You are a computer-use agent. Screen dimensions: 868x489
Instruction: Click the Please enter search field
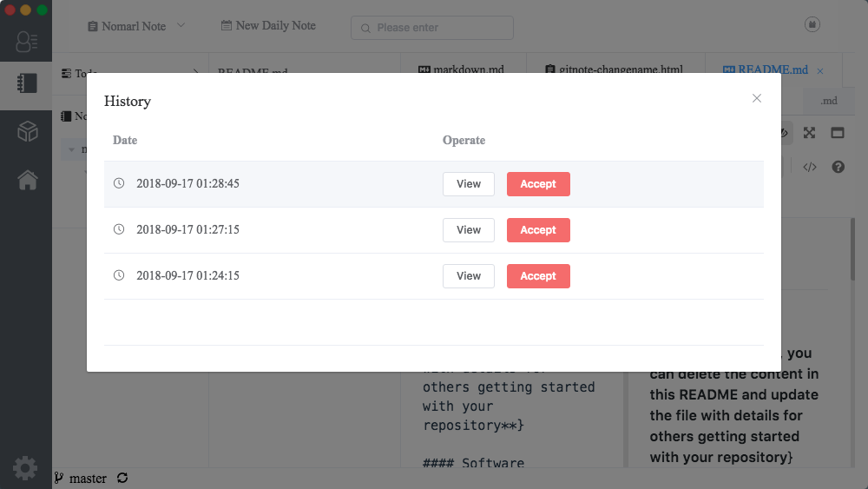[432, 27]
